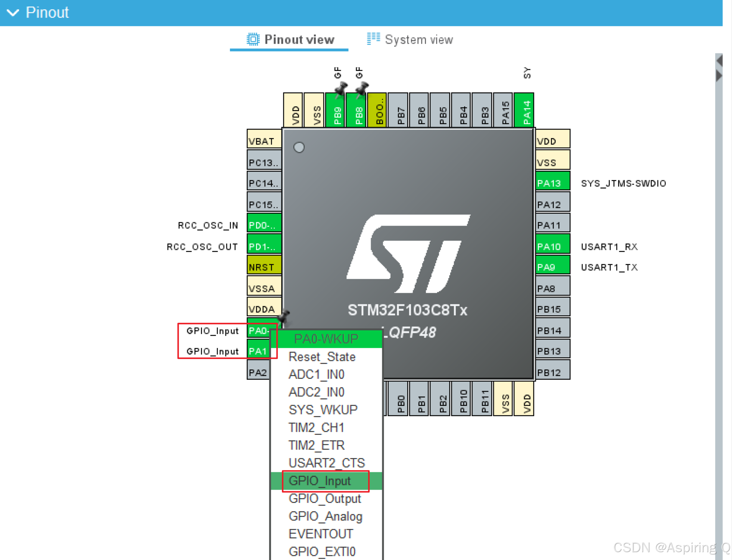Click the VBAT pin on the chip

[264, 139]
